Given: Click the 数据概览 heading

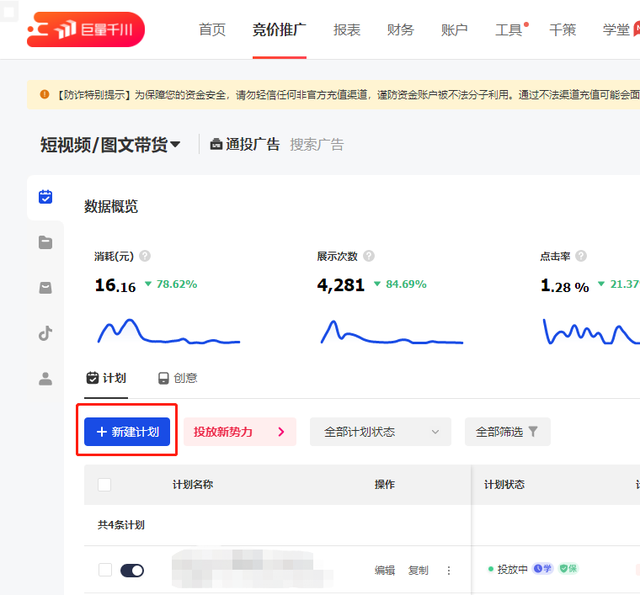Looking at the screenshot, I should click(111, 206).
